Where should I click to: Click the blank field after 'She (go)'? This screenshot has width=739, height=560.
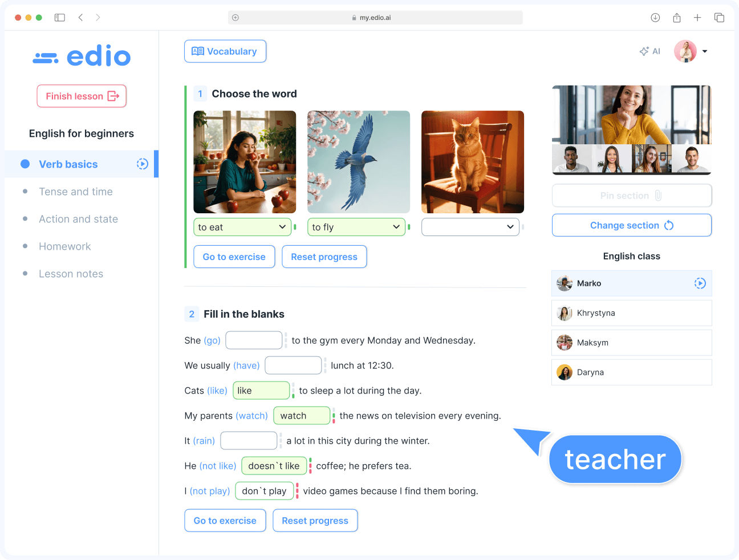click(x=254, y=340)
